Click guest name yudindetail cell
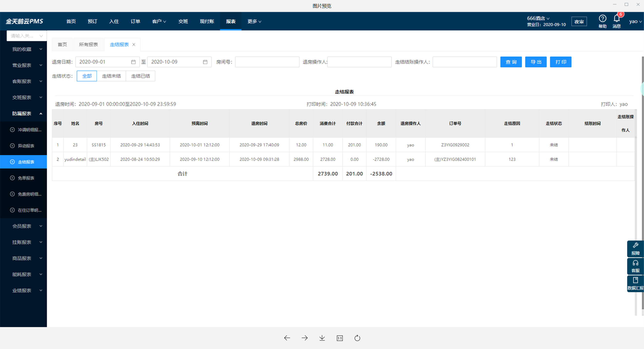The image size is (644, 349). coord(75,159)
